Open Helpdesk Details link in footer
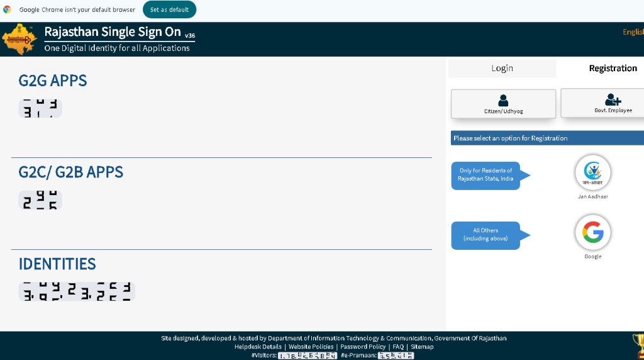 pyautogui.click(x=258, y=347)
